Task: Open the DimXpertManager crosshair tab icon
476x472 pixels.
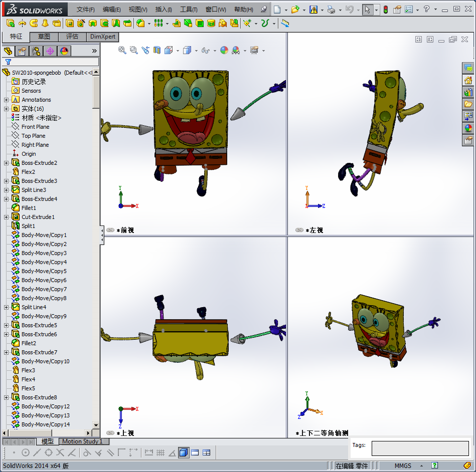Action: pyautogui.click(x=50, y=51)
